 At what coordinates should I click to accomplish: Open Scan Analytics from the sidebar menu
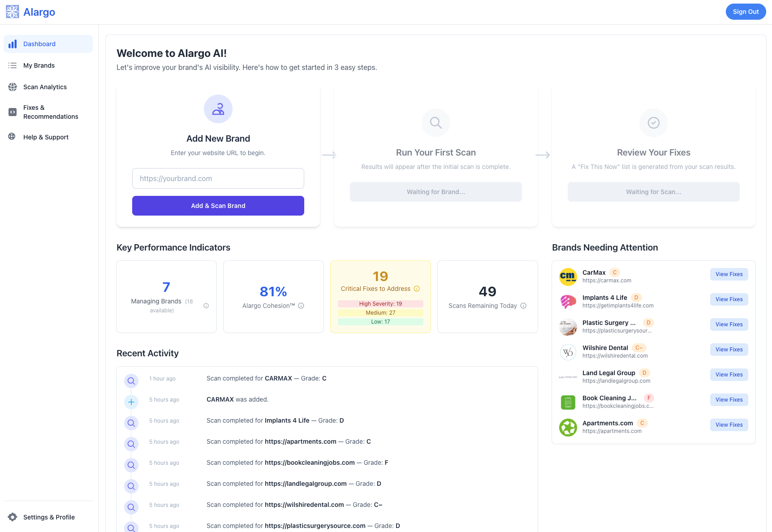pos(45,87)
